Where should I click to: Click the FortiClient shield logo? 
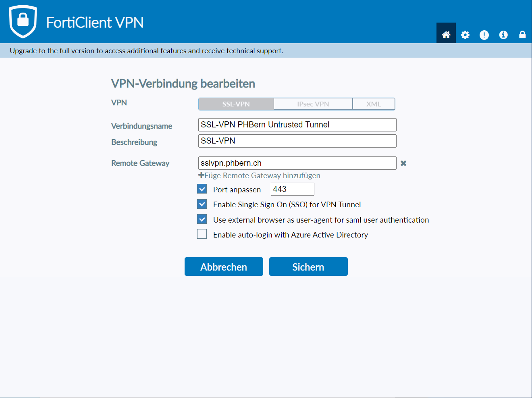pos(23,21)
